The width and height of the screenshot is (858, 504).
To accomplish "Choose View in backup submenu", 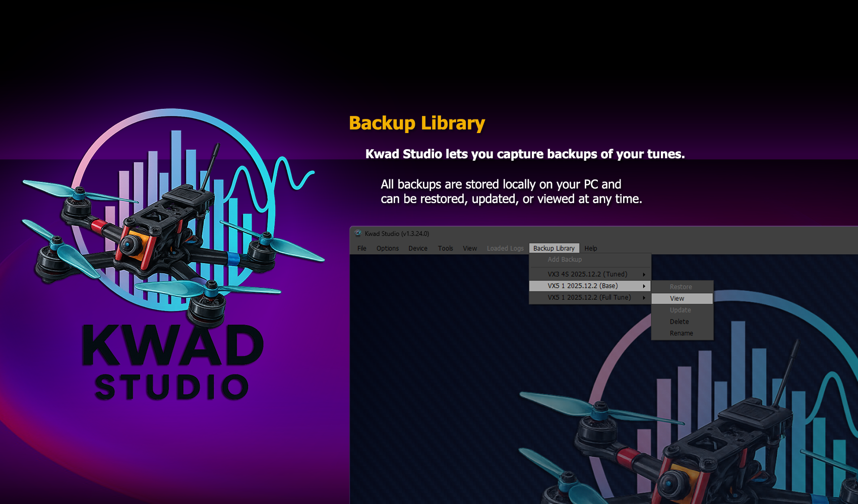I will pyautogui.click(x=682, y=298).
